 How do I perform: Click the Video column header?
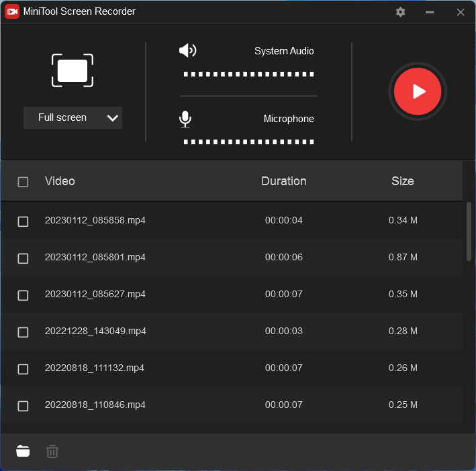click(x=60, y=181)
